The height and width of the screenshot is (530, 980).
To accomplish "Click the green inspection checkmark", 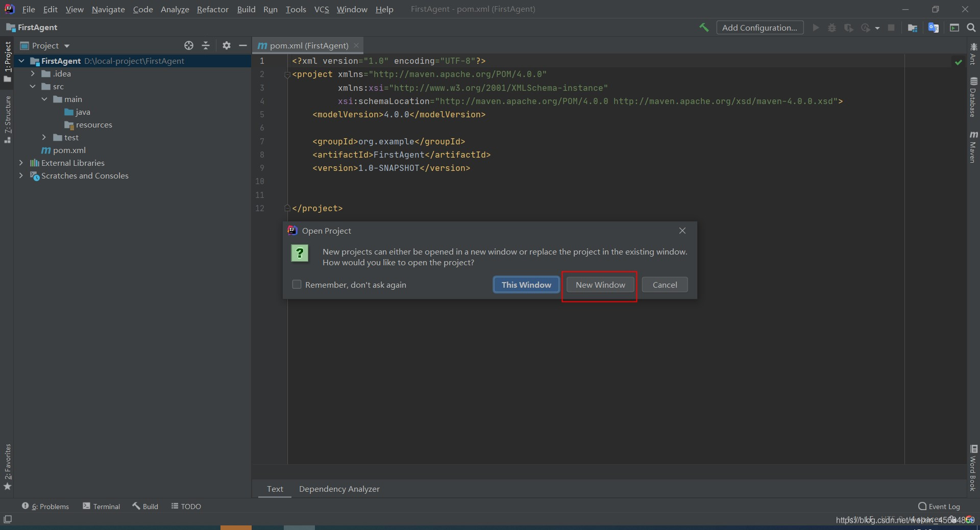I will click(x=958, y=62).
